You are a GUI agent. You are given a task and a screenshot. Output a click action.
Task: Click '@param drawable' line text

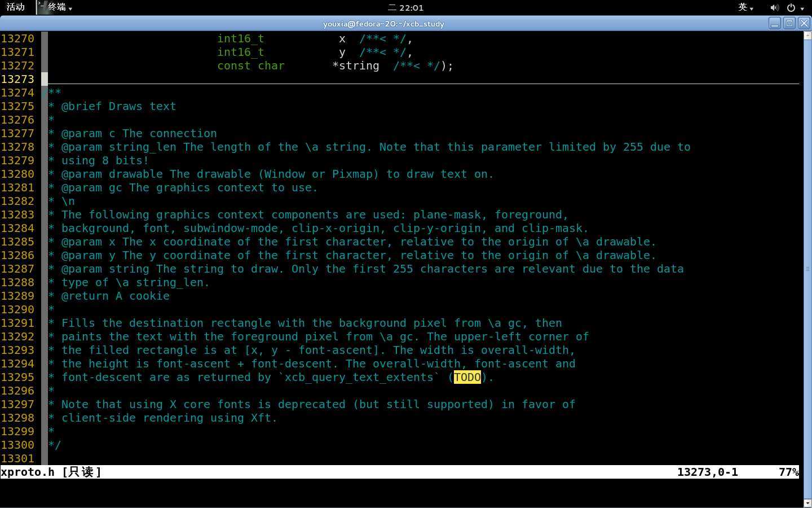pyautogui.click(x=277, y=174)
